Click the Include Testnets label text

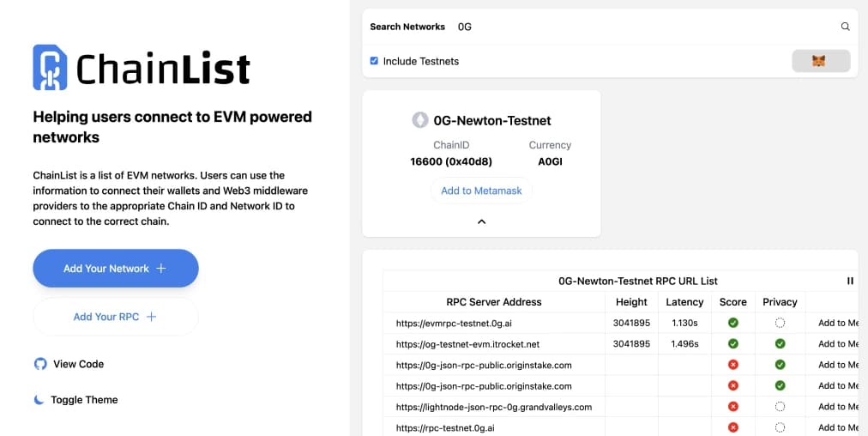tap(421, 61)
